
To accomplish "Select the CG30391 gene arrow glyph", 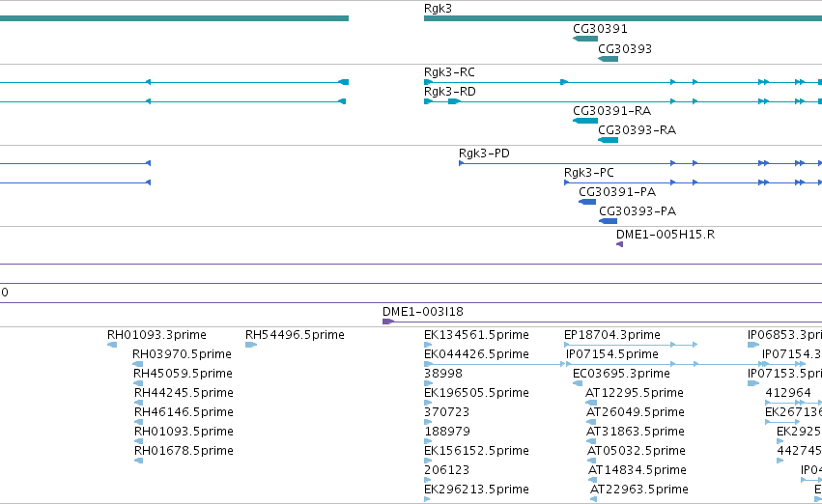I will click(585, 39).
